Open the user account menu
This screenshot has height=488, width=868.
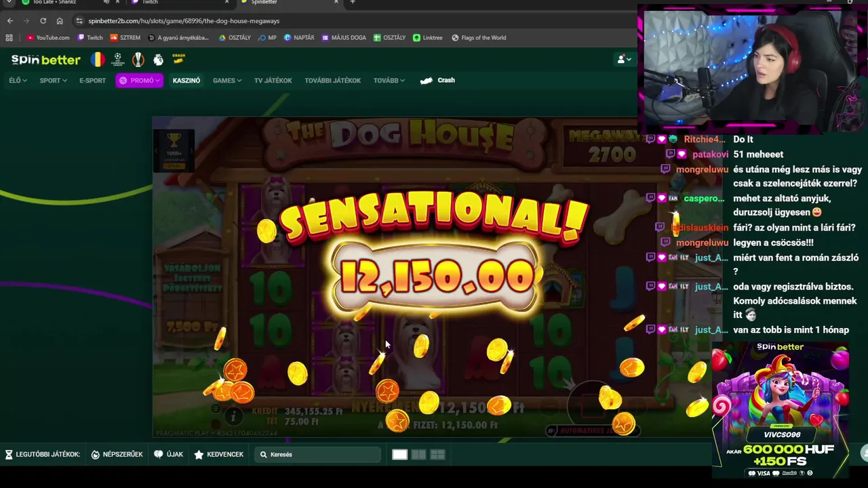(x=624, y=60)
